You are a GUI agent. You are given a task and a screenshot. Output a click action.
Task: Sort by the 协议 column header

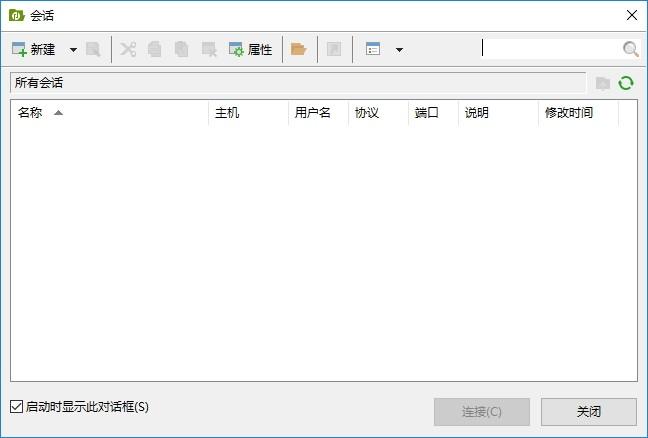(378, 112)
